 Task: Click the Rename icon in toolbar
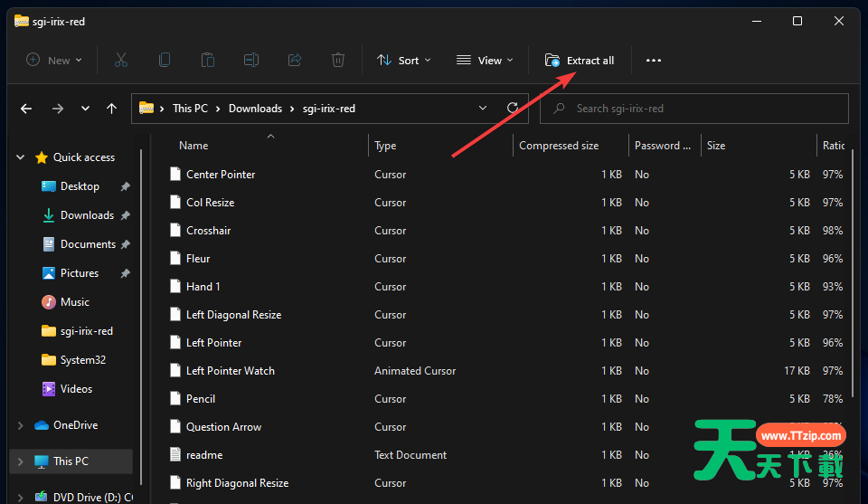(251, 61)
